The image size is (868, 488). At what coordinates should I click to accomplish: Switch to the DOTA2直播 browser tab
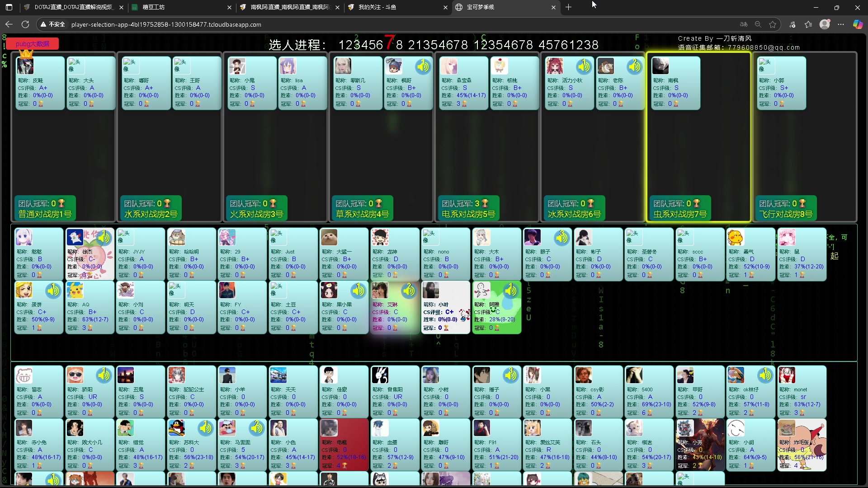point(72,7)
